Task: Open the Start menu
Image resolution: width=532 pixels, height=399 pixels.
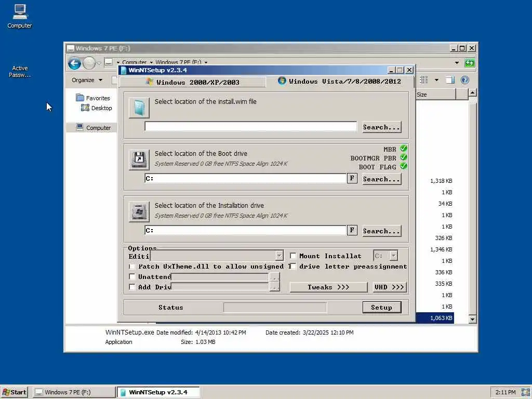Action: coord(14,392)
